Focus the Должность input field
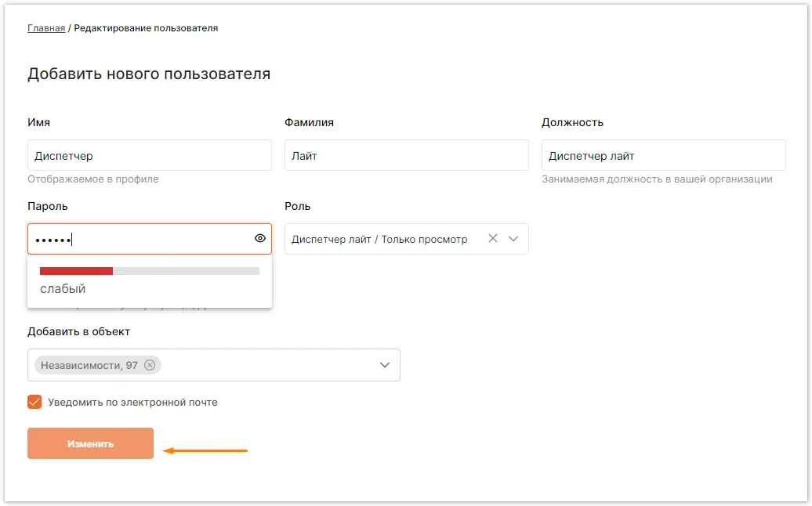The width and height of the screenshot is (812, 506). (x=663, y=155)
